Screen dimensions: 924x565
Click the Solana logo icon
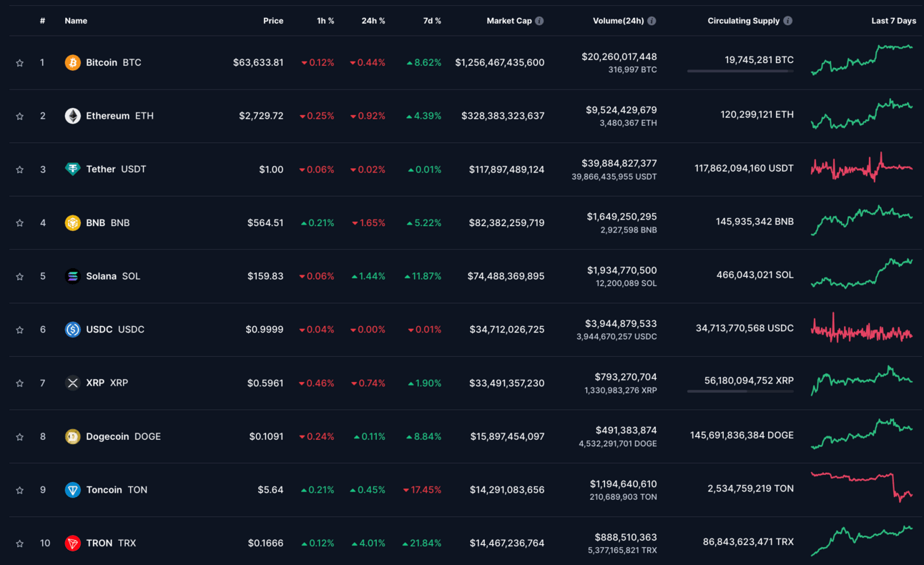point(73,276)
